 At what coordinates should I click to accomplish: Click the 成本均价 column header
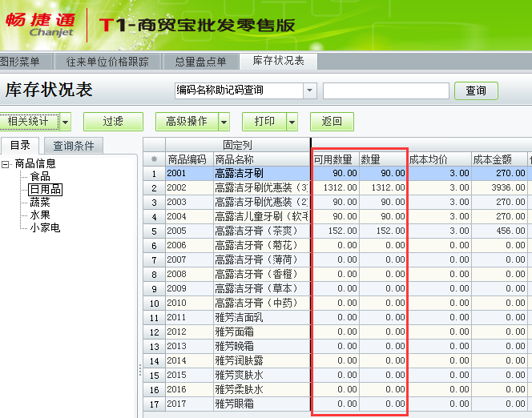[439, 159]
